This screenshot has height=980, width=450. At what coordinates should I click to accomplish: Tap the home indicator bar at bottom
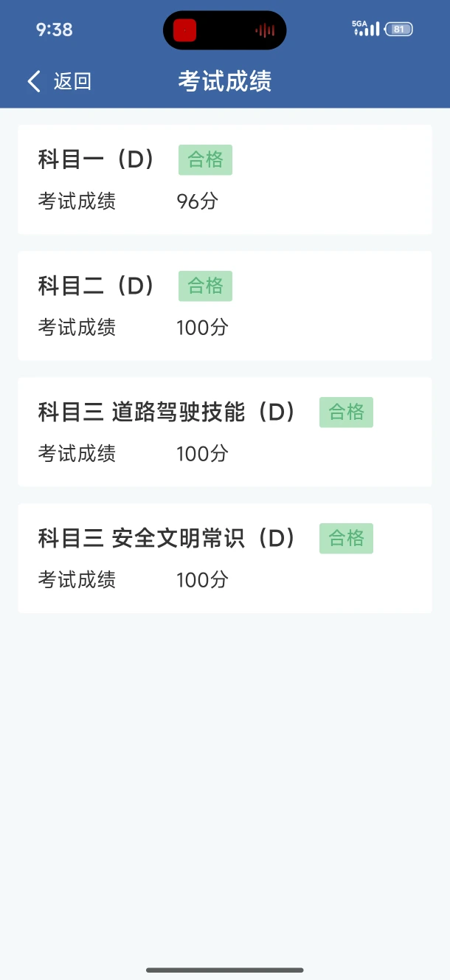[x=225, y=970]
